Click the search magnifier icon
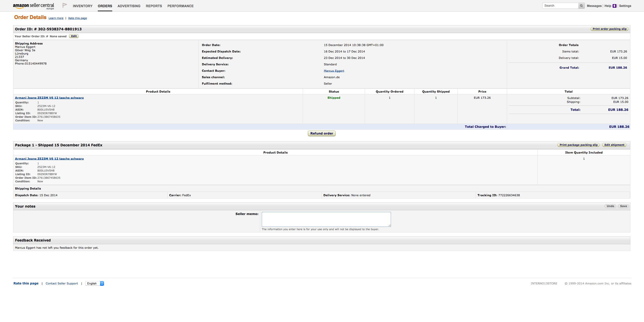Viewport: 644px width, 322px height. point(581,6)
